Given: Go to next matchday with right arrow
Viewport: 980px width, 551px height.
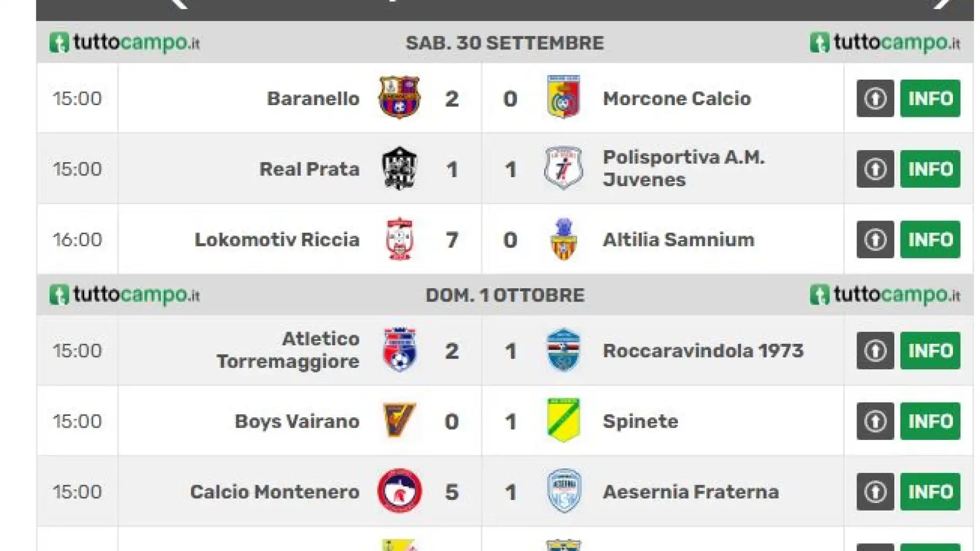Looking at the screenshot, I should (943, 3).
